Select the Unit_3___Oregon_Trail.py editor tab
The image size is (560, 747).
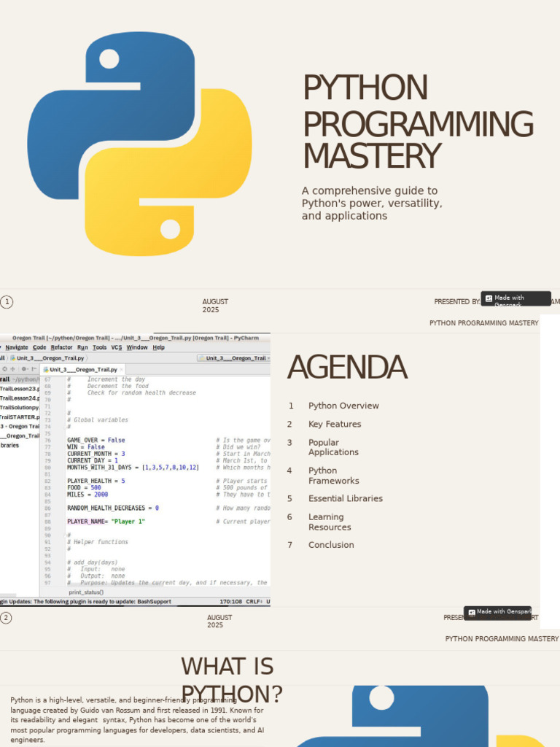(82, 370)
